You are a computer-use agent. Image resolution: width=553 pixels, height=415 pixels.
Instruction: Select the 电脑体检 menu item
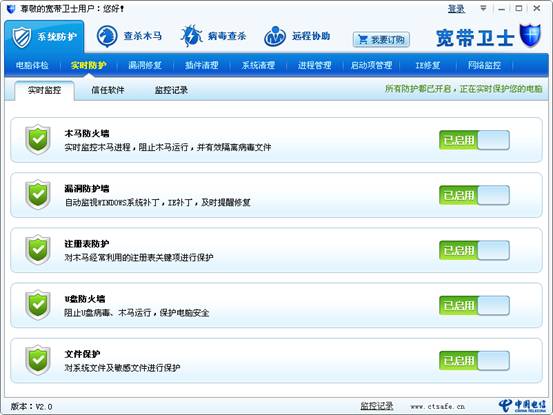click(32, 65)
